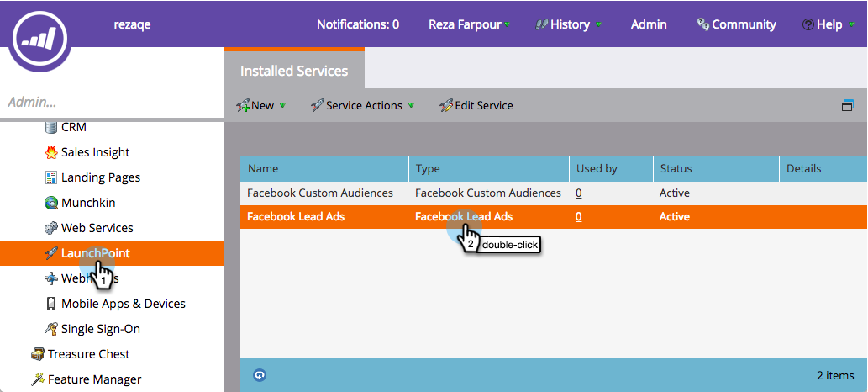Sort by the Details column header
Viewport: 868px width, 392px height.
(823, 168)
